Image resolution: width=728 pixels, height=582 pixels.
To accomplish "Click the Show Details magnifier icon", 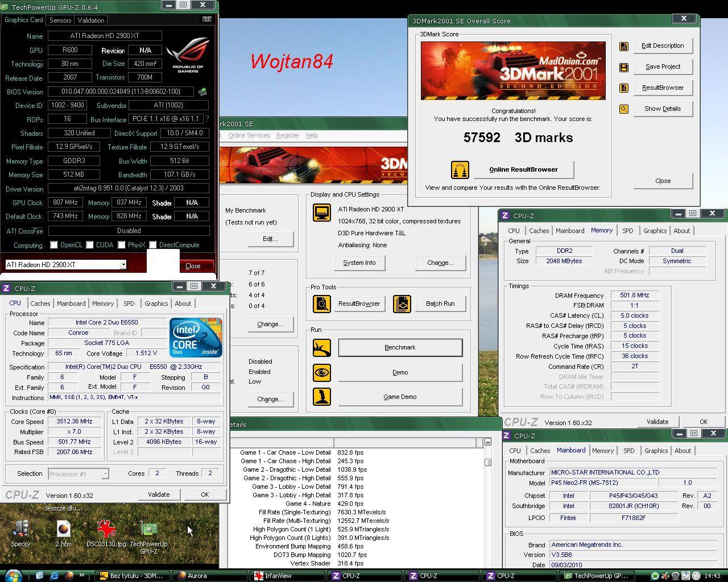I will (x=624, y=109).
